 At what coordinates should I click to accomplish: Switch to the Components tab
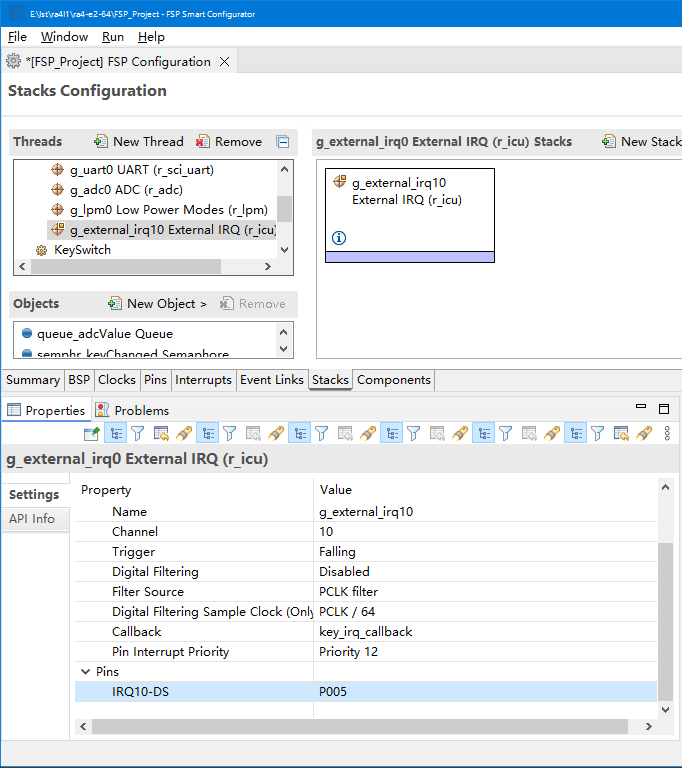click(x=393, y=380)
